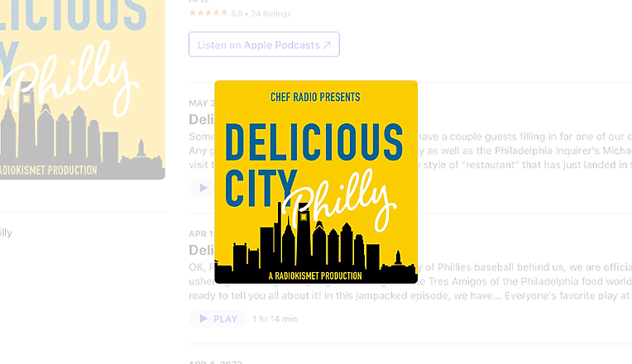The image size is (632, 364).
Task: Click the 1 hr 14 min duration
Action: 275,318
